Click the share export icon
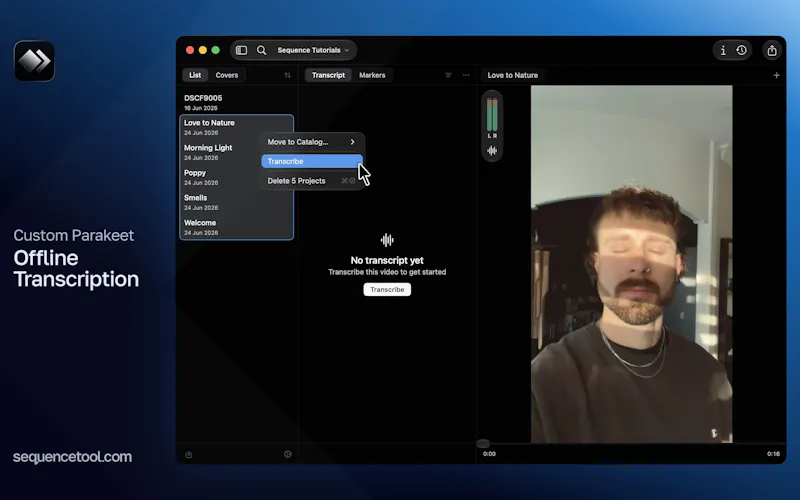800x500 pixels. [772, 50]
